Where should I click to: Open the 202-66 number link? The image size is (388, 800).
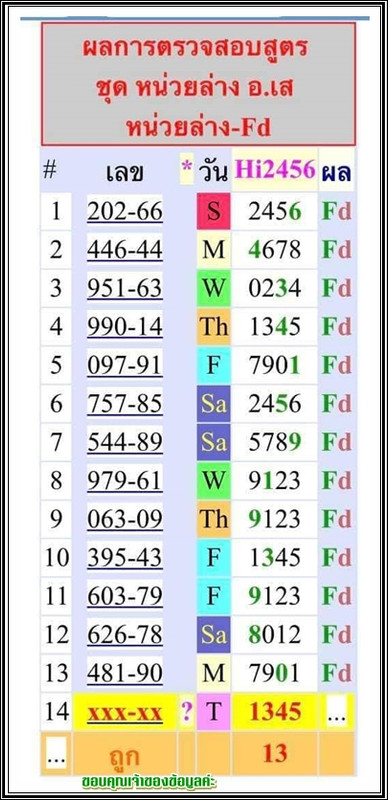coord(125,212)
